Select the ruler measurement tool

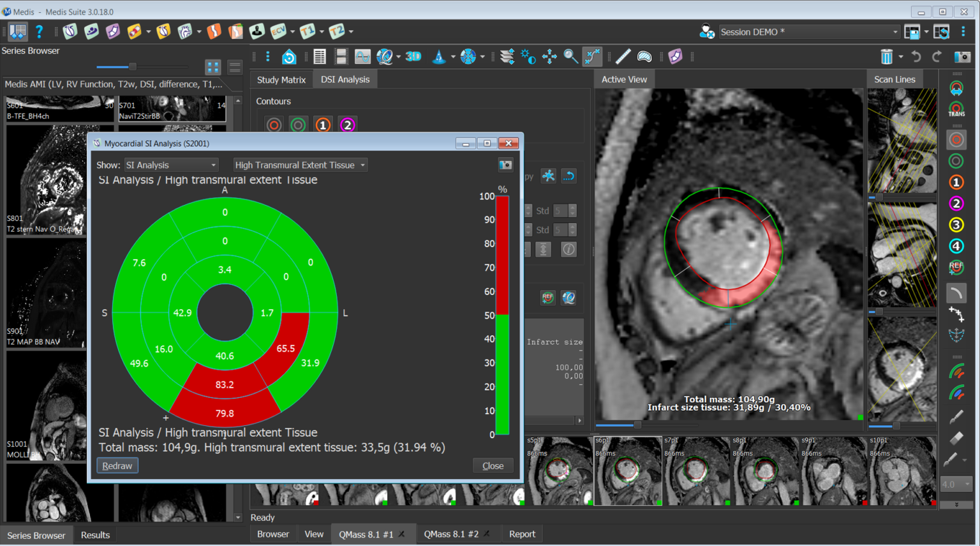click(623, 56)
